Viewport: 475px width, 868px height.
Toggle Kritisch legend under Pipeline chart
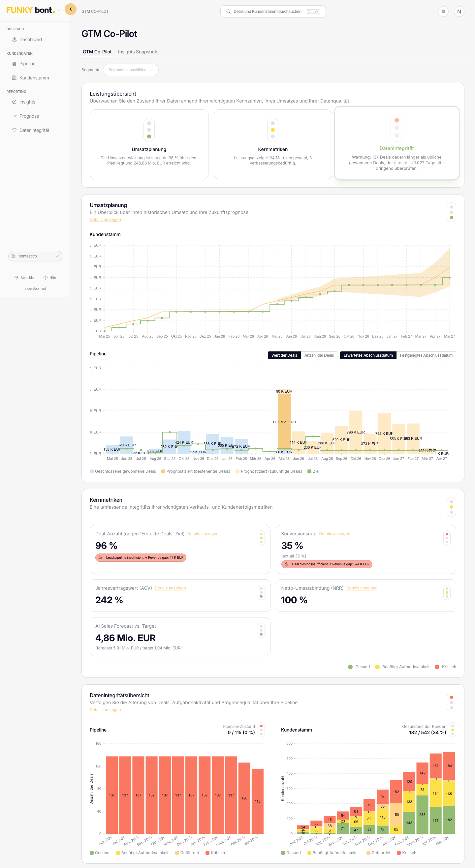coord(215,853)
